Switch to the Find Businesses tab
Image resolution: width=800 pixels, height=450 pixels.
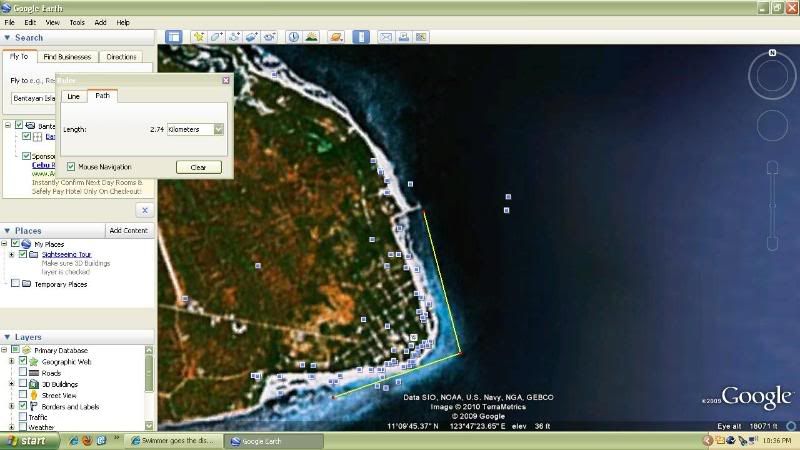pyautogui.click(x=67, y=57)
